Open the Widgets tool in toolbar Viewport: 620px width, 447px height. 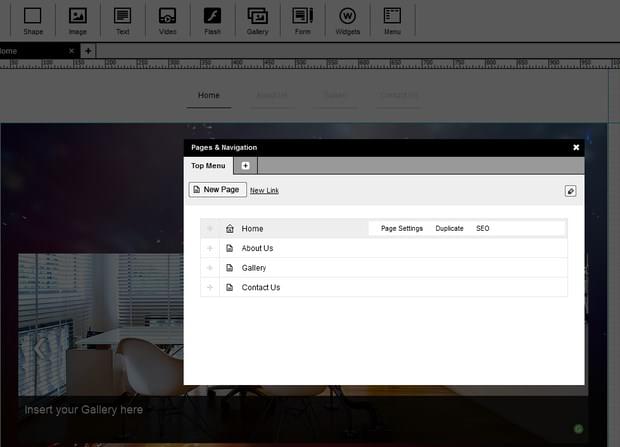(x=348, y=21)
